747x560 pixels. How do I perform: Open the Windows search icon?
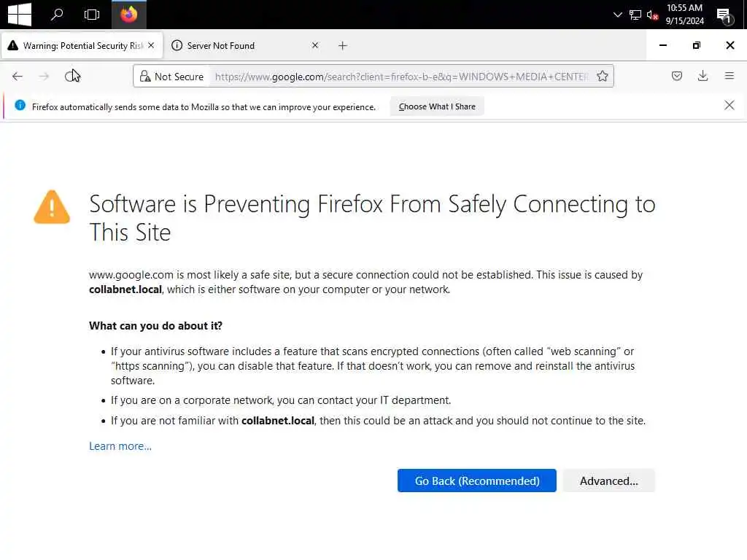[x=56, y=15]
